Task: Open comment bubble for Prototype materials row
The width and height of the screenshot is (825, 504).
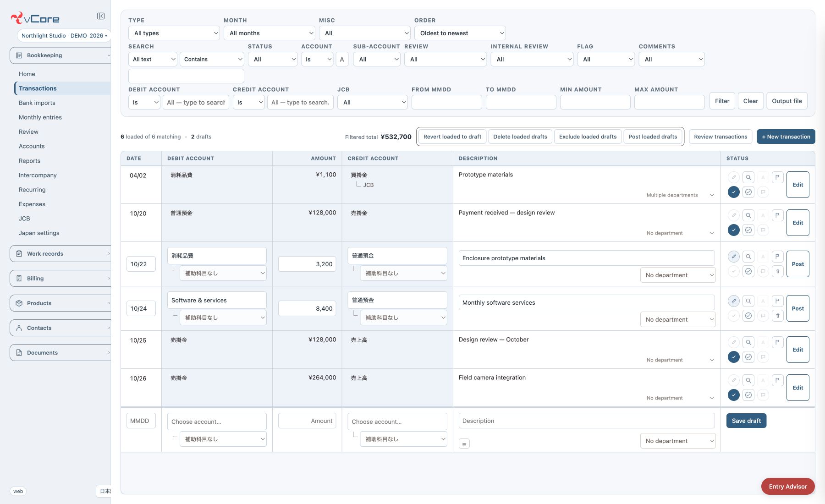Action: [x=763, y=192]
